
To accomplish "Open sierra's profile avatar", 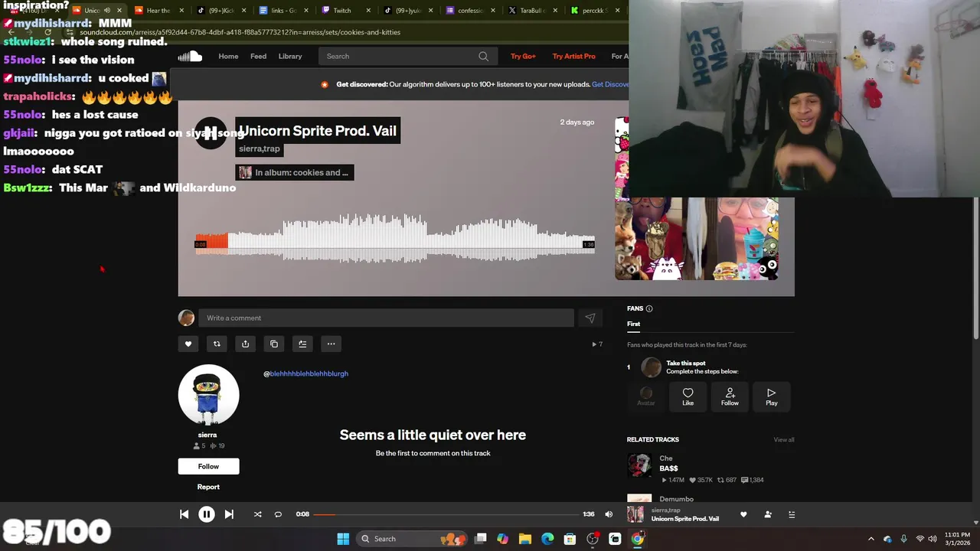I will (x=208, y=395).
